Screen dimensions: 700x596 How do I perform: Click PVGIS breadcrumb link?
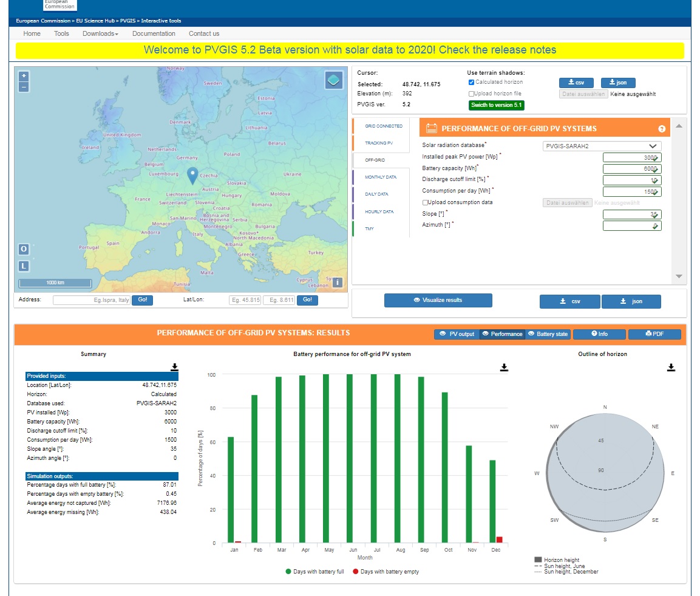[127, 21]
